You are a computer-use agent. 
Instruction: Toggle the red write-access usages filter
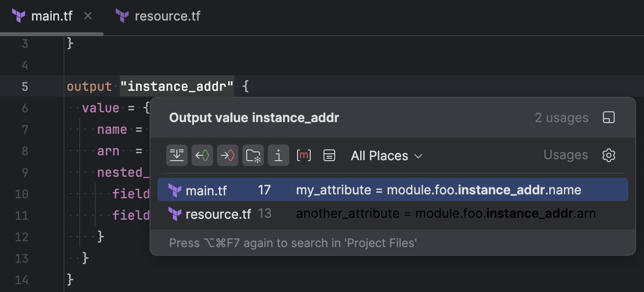(x=227, y=155)
